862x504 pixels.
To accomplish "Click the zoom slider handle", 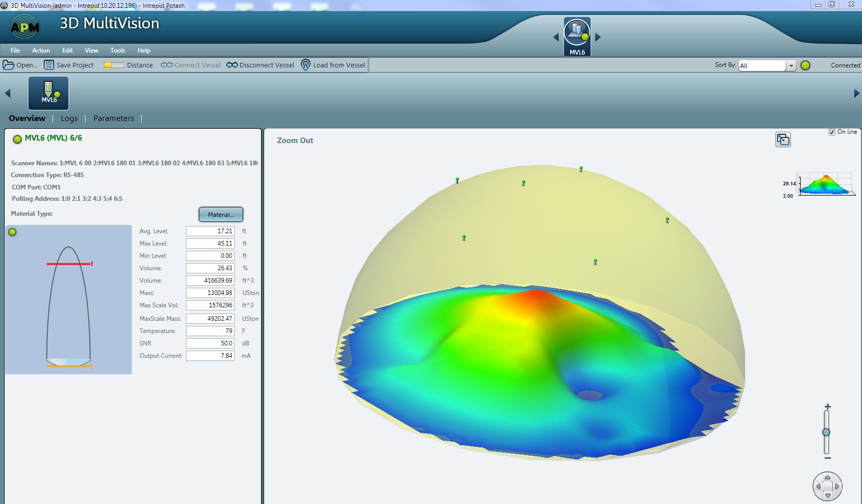I will tap(826, 432).
